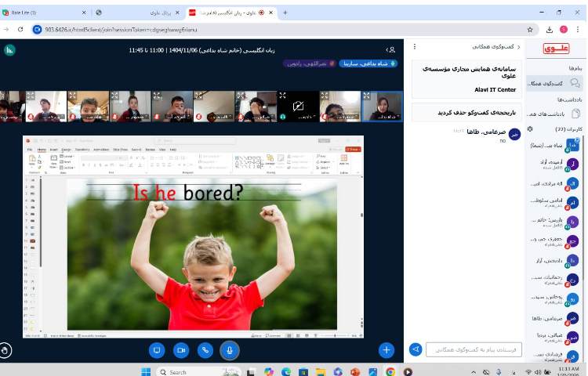The width and height of the screenshot is (588, 376).
Task: Open the chat options three-dot menu
Action: click(415, 47)
